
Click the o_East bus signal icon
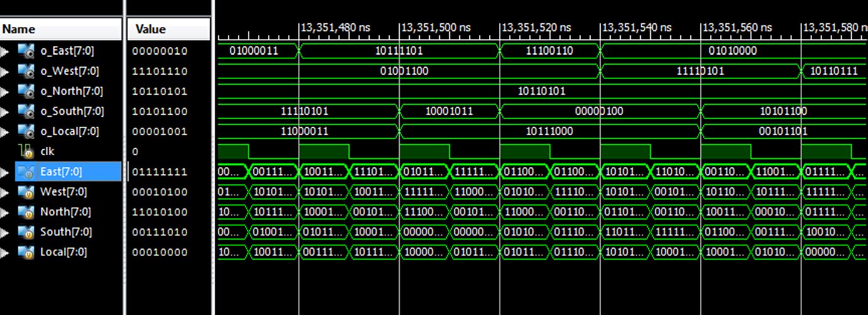pyautogui.click(x=26, y=51)
